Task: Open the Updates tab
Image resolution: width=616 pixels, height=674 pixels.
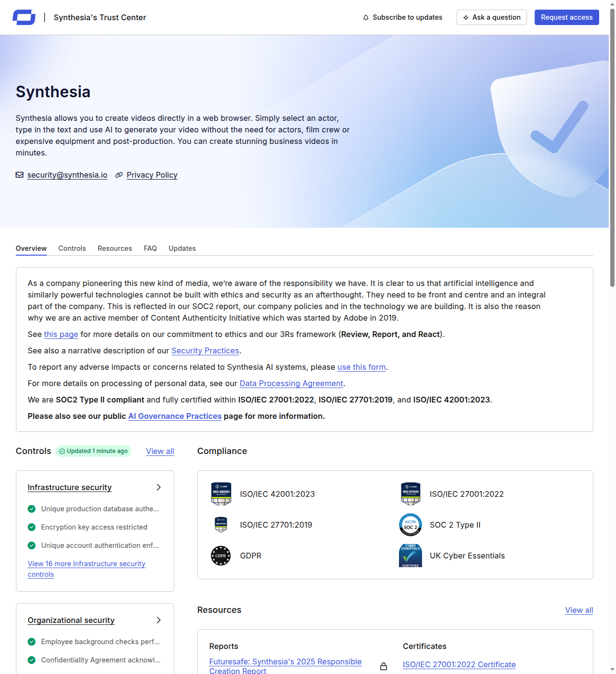Action: 182,248
